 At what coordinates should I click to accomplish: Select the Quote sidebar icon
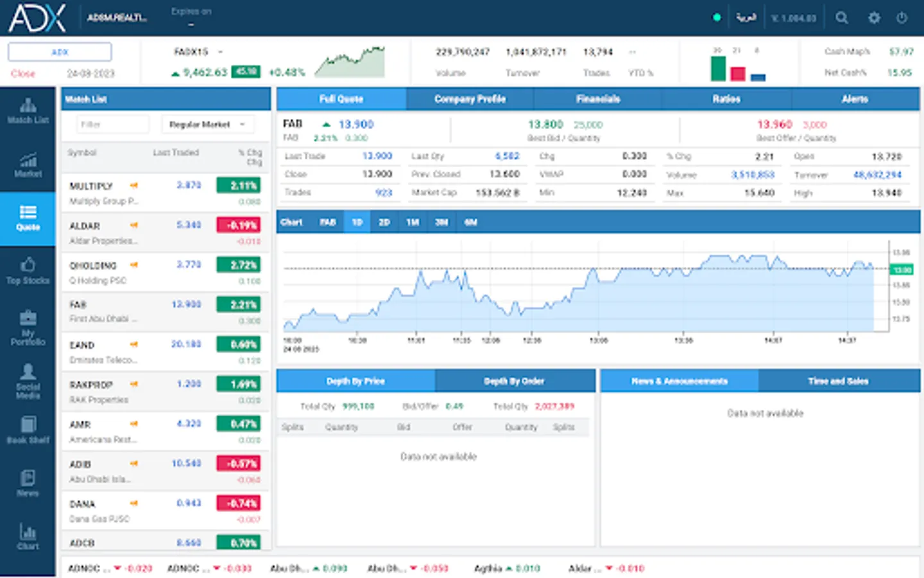pyautogui.click(x=28, y=218)
